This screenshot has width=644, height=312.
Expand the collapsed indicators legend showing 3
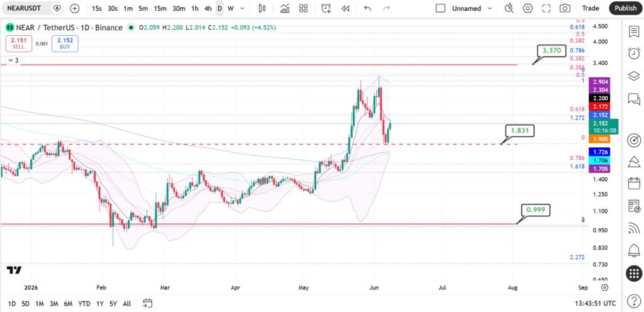pyautogui.click(x=13, y=60)
